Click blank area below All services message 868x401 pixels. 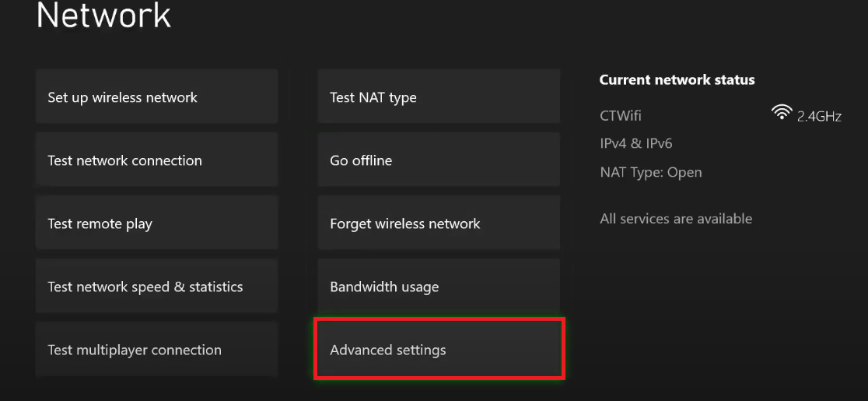700,311
